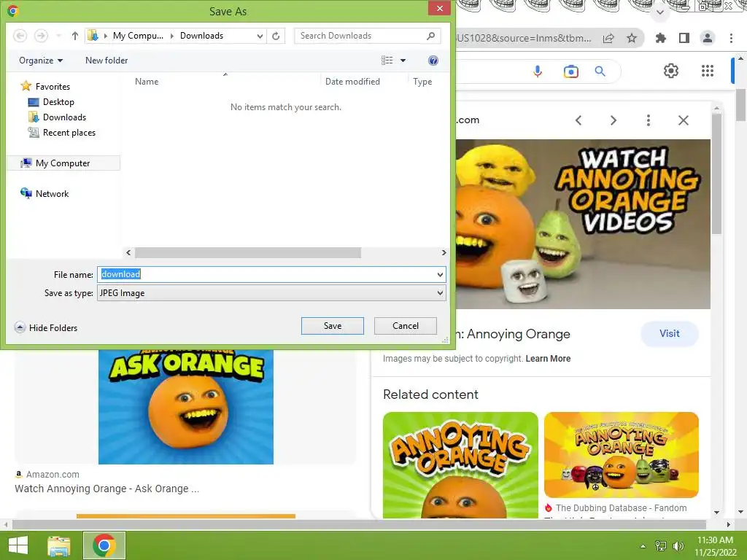Open Organize dropdown menu
Image resolution: width=747 pixels, height=560 pixels.
tap(41, 61)
